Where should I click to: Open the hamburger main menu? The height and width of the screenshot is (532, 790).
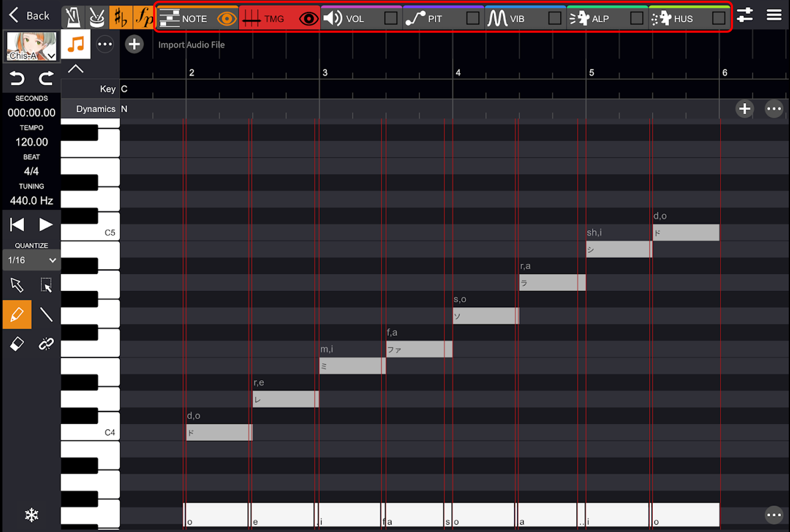774,15
